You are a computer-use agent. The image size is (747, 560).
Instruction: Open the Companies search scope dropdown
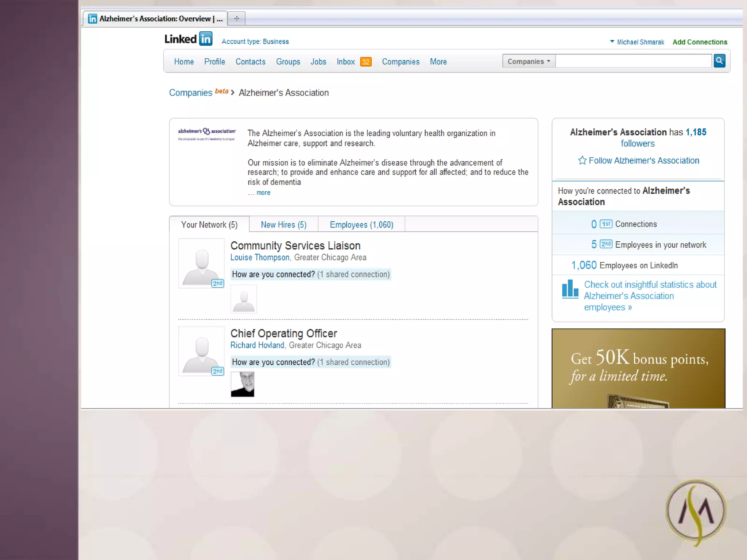click(529, 61)
